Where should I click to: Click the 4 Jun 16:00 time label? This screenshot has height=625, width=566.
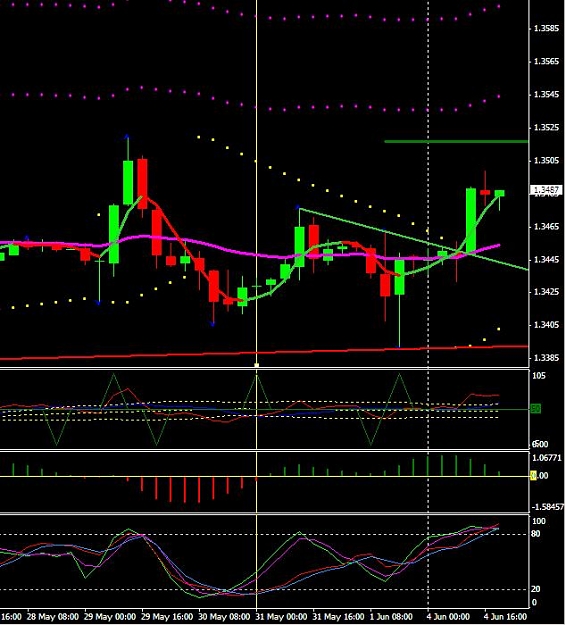505,617
